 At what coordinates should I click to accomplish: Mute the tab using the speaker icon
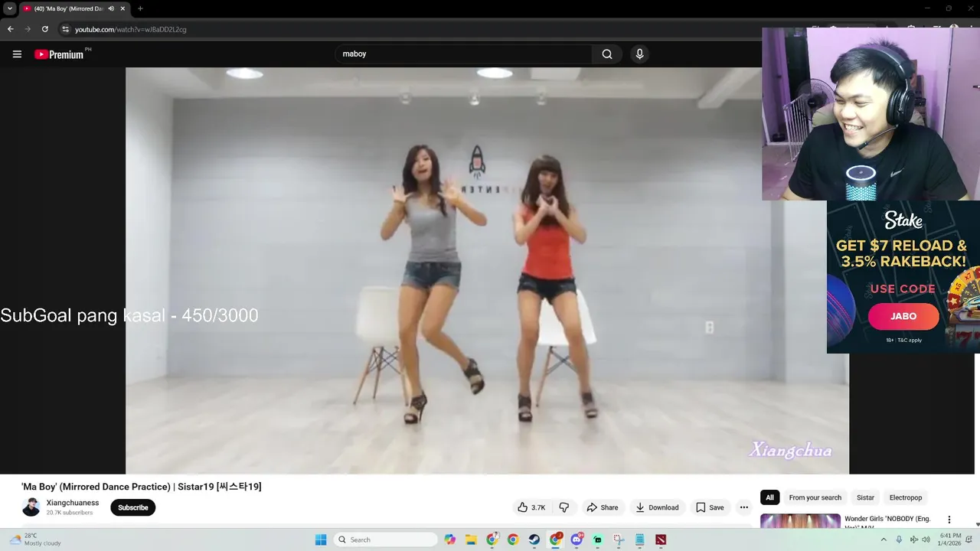[111, 8]
